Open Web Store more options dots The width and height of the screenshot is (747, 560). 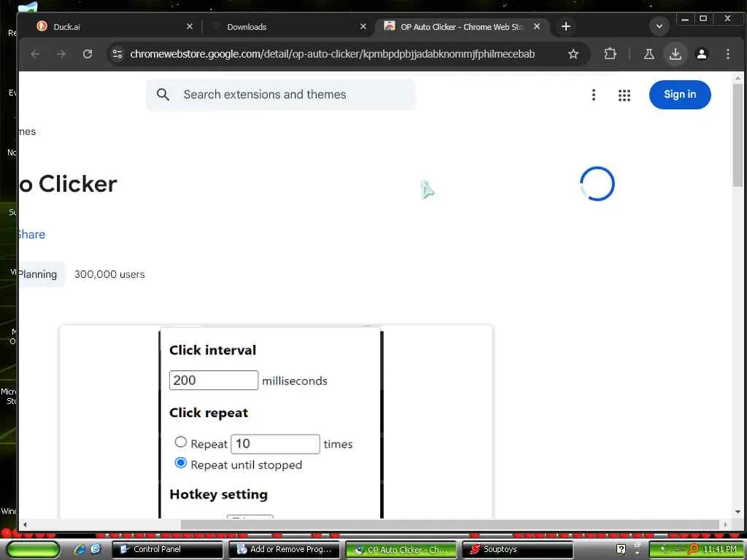594,95
